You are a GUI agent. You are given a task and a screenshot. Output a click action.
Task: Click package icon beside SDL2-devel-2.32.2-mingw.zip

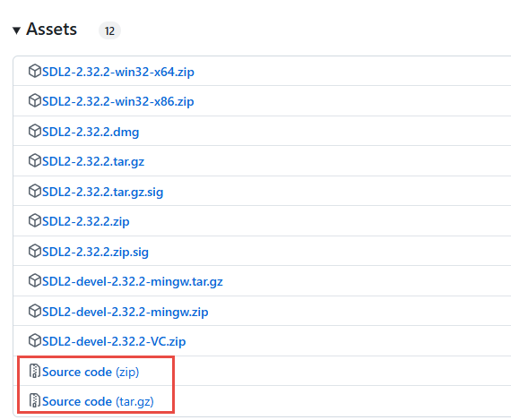[x=35, y=312]
